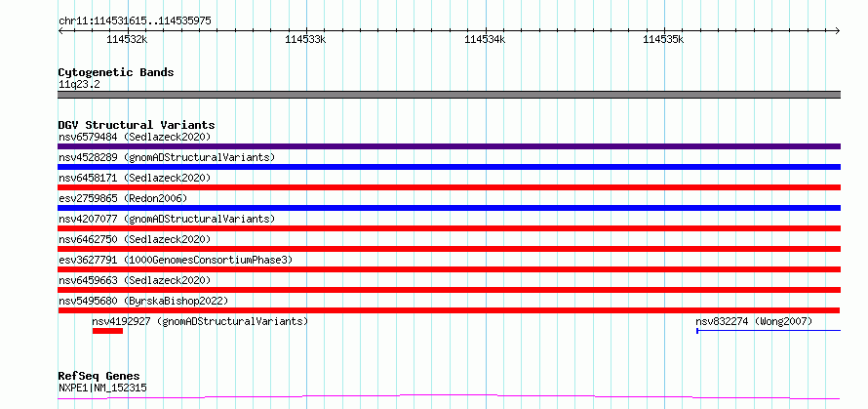Open esv2759865 (Redon2006) variant label
This screenshot has width=868, height=409.
tap(123, 198)
